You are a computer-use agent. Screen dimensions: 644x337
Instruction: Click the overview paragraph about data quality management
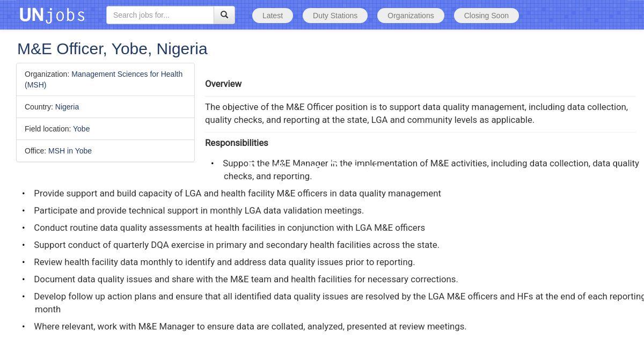(416, 113)
